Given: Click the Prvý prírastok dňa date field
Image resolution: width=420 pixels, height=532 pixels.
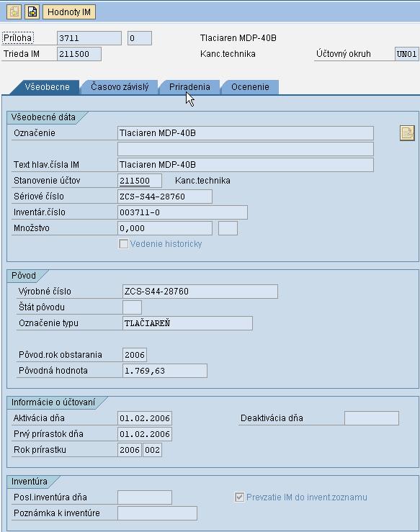Looking at the screenshot, I should coord(145,434).
